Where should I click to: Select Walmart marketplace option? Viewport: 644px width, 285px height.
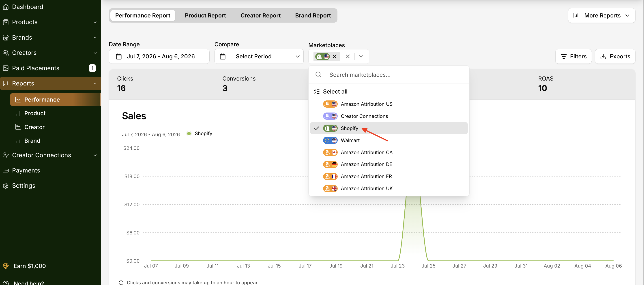pyautogui.click(x=389, y=140)
